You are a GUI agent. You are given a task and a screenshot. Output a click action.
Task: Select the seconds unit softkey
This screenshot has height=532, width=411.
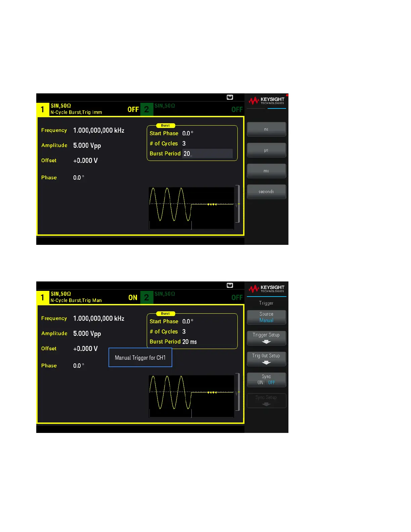(x=266, y=192)
